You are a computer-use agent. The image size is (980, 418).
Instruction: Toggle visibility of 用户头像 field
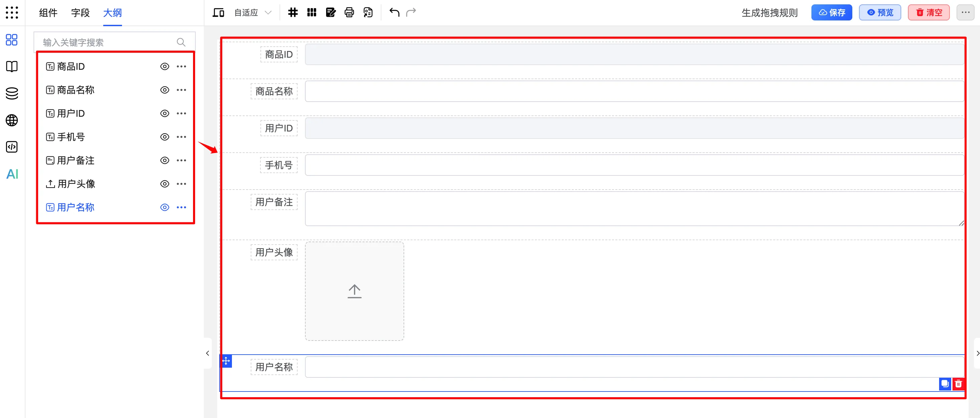(164, 184)
